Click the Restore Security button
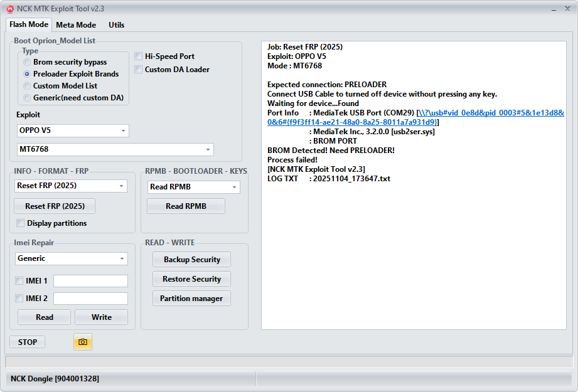 pyautogui.click(x=191, y=279)
